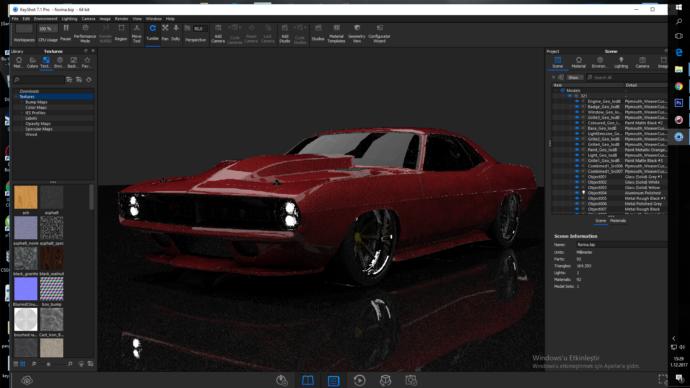Open Chrome from Windows taskbar

point(679,86)
